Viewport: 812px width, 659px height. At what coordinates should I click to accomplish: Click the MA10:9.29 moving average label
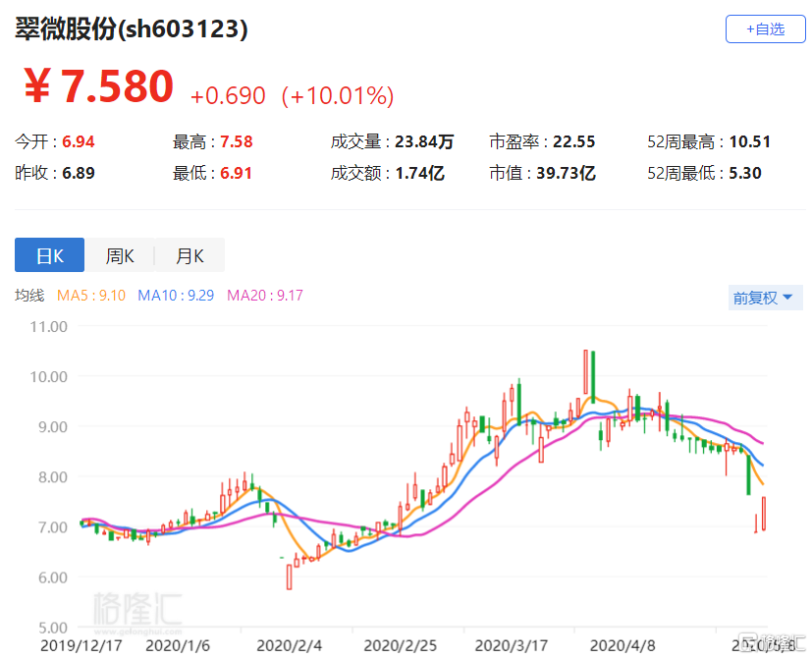tap(176, 296)
